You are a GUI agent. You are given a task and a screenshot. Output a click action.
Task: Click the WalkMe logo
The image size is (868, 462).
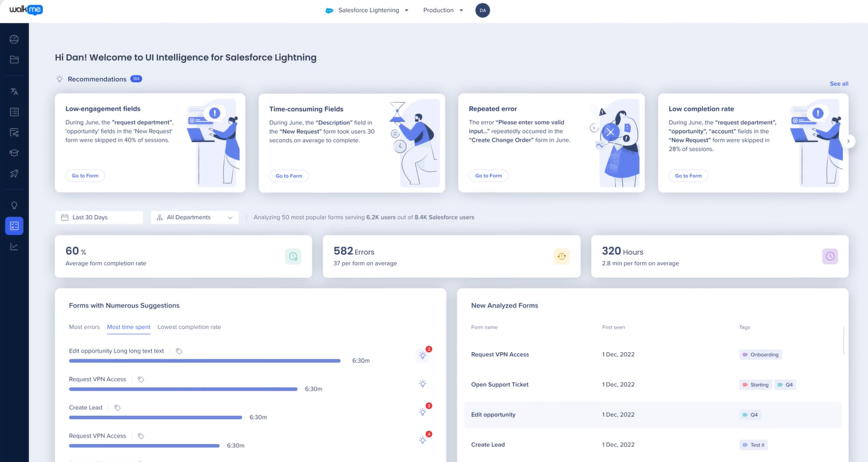tap(27, 10)
